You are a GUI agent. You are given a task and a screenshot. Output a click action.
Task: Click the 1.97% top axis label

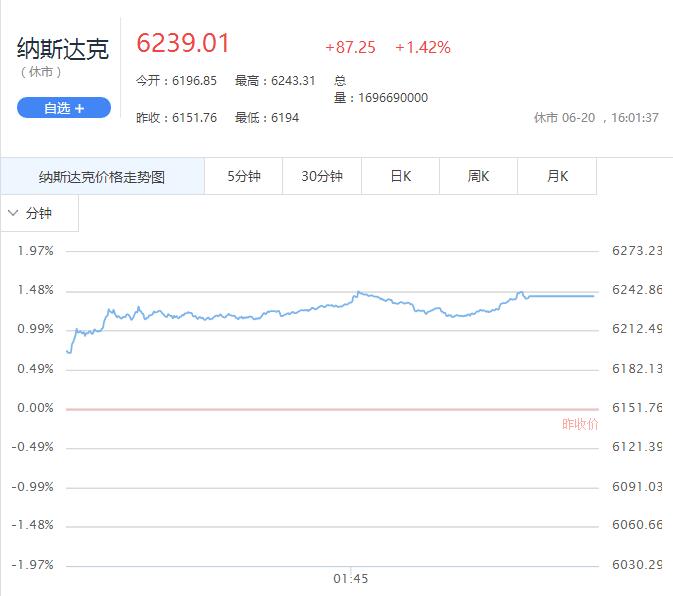click(36, 251)
